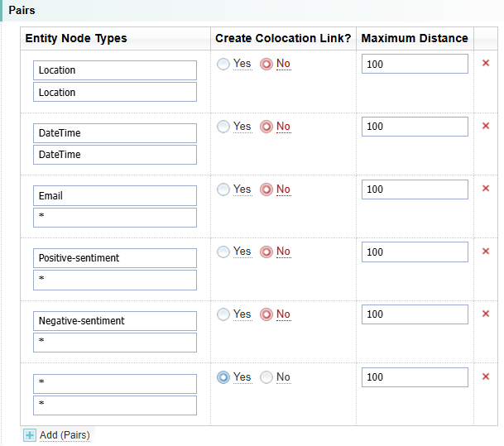Image resolution: width=504 pixels, height=446 pixels.
Task: Focus the Email entity node type field
Action: (x=115, y=196)
